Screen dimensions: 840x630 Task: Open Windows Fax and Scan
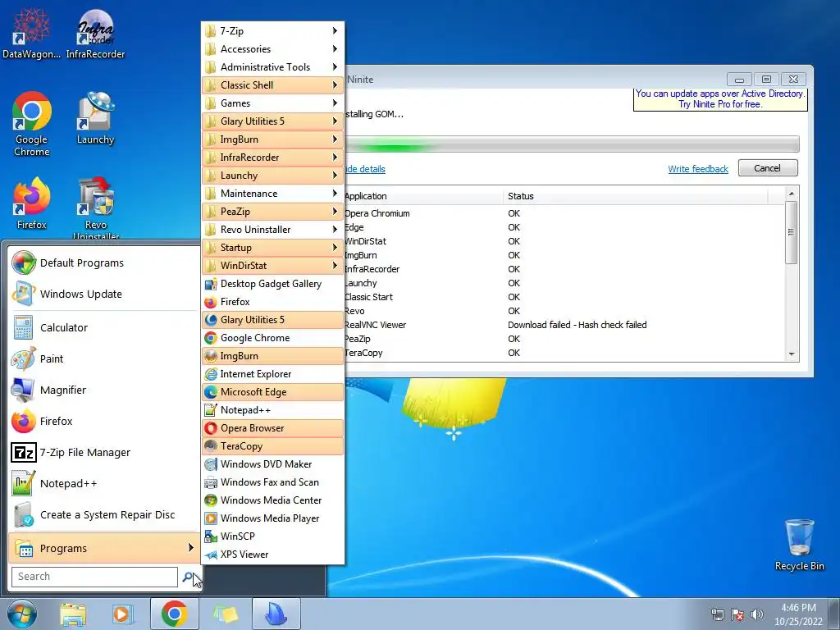[272, 482]
